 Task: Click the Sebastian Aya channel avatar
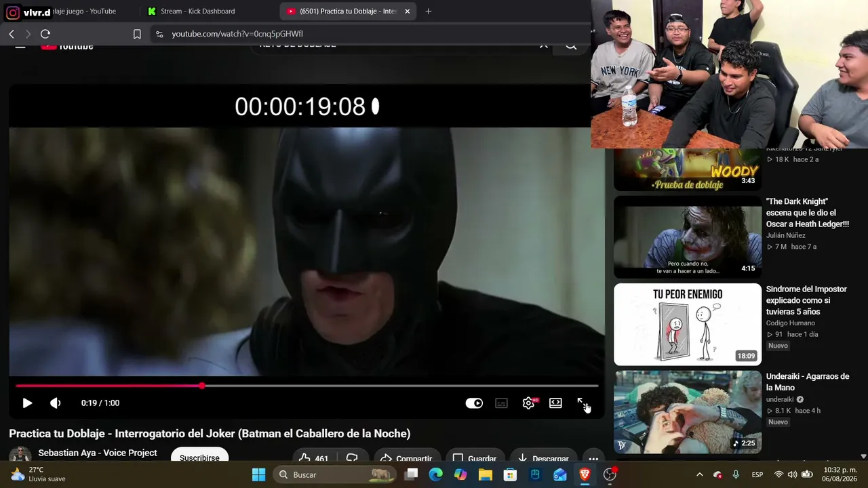pyautogui.click(x=20, y=455)
